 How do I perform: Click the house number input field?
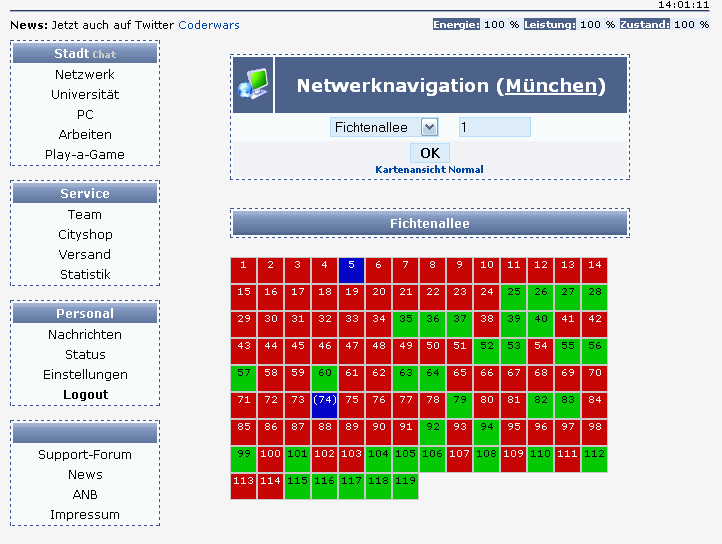tap(495, 127)
